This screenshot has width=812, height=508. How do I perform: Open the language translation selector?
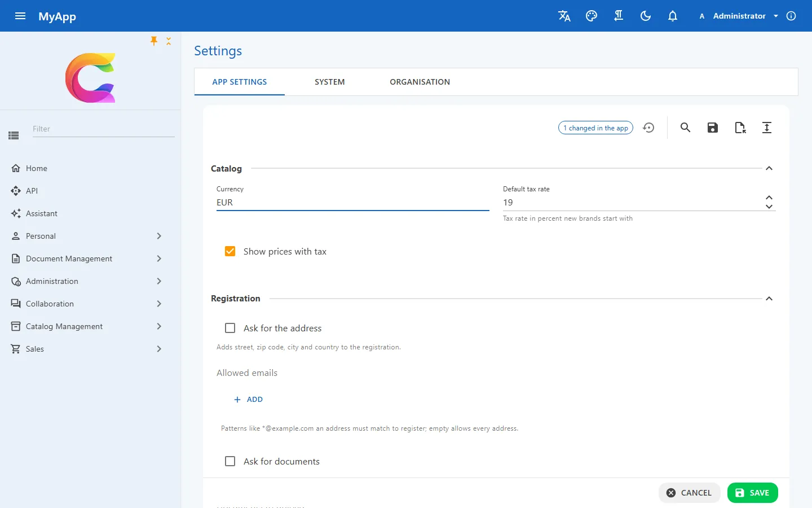point(564,16)
